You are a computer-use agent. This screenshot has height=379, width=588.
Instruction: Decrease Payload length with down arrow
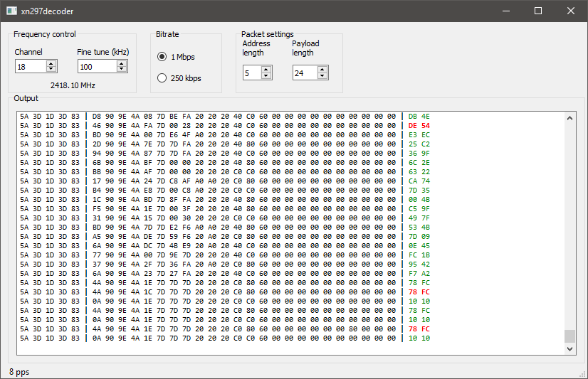point(322,75)
